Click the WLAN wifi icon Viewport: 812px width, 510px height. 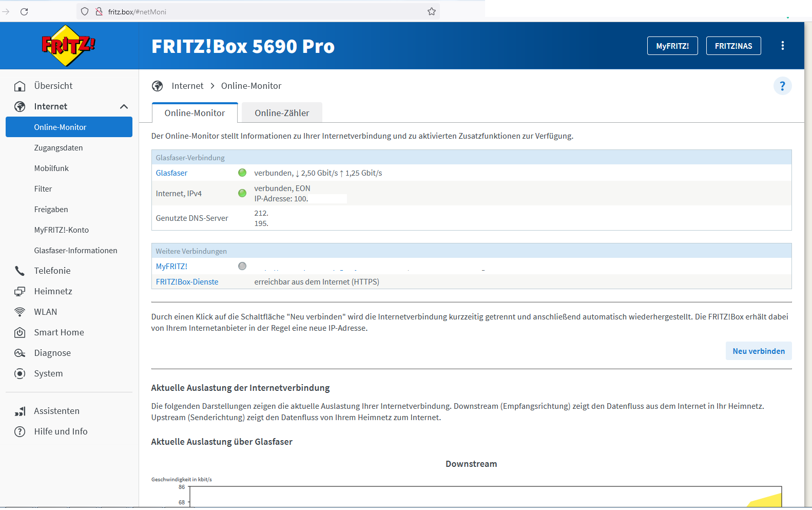coord(20,312)
